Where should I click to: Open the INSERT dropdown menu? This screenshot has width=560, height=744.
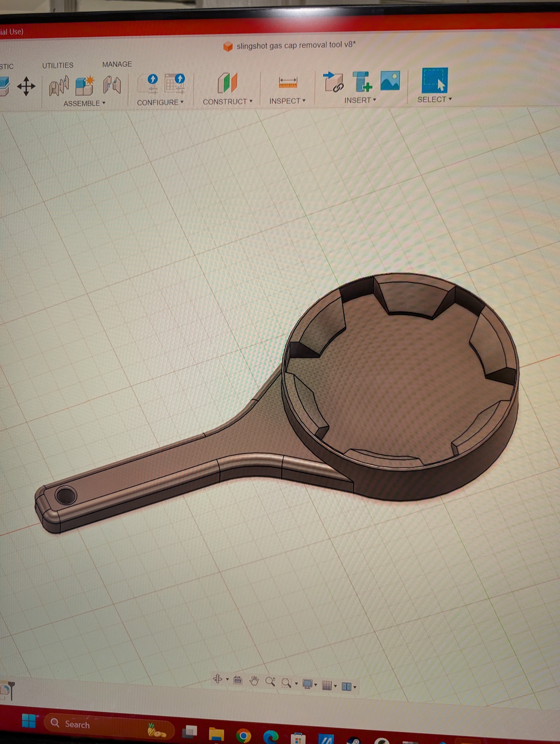coord(360,100)
